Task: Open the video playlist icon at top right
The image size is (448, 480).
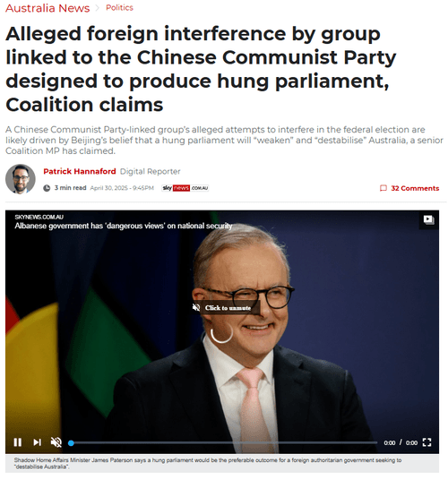Action: click(428, 219)
